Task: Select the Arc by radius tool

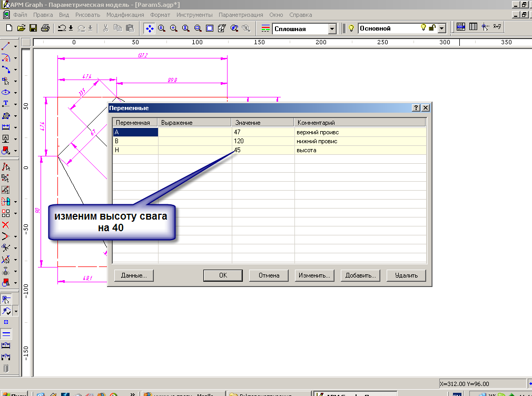Action: pyautogui.click(x=6, y=58)
